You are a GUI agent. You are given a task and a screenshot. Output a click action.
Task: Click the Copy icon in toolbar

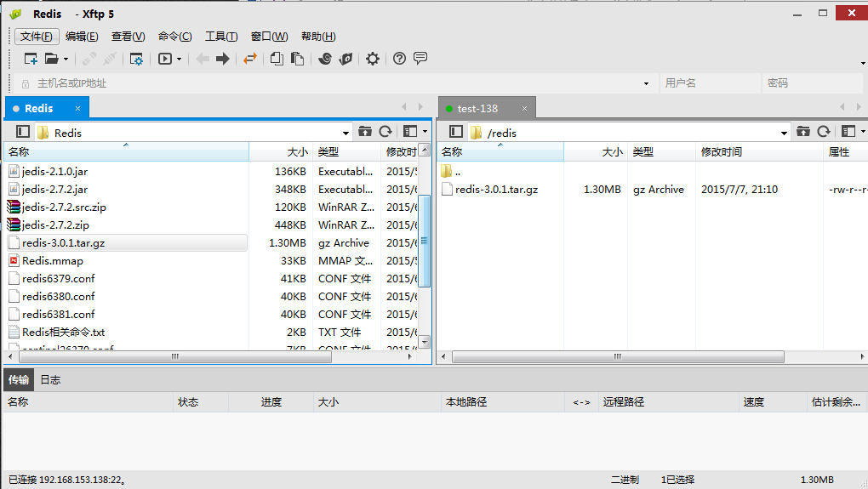pyautogui.click(x=277, y=59)
